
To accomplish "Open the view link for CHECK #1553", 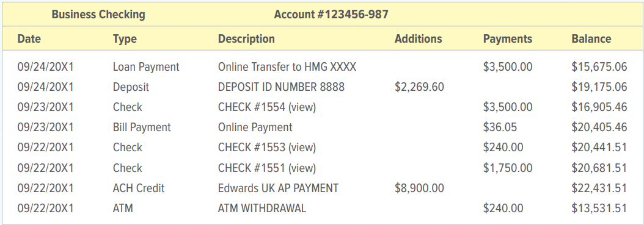I will coord(302,148).
